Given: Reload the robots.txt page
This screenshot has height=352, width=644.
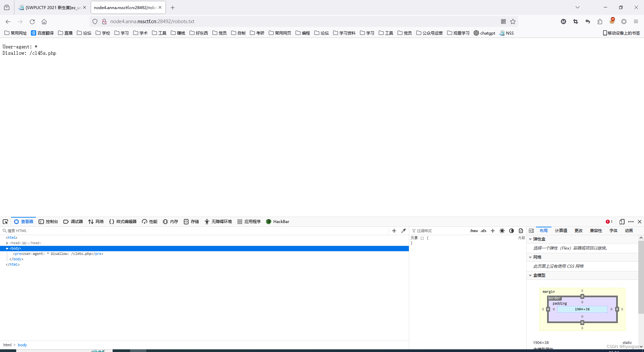Looking at the screenshot, I should click(32, 21).
